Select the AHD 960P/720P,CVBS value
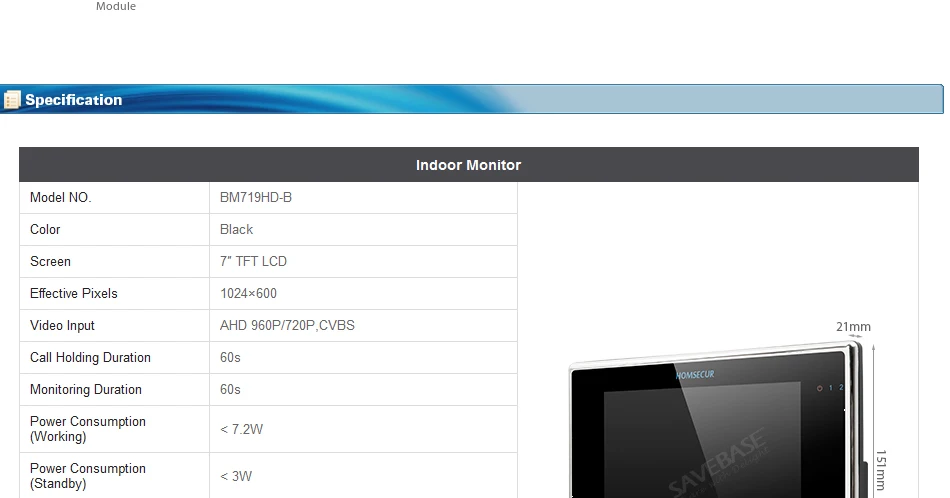 click(287, 326)
